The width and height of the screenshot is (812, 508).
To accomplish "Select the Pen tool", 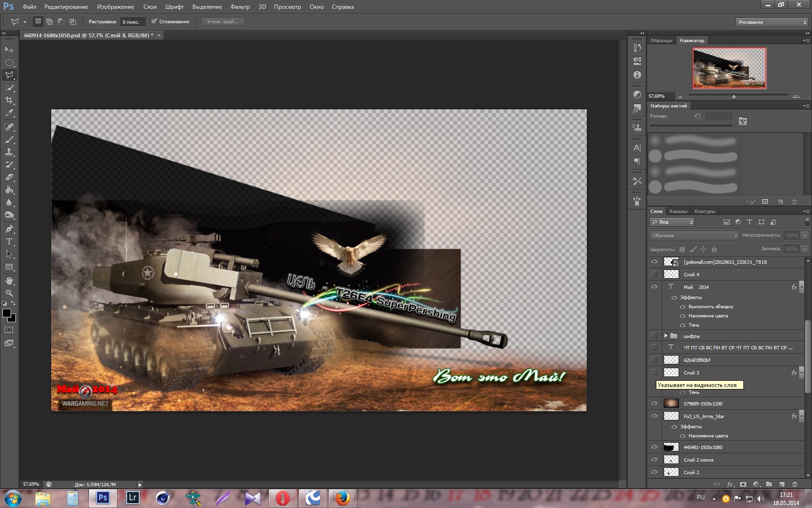I will click(9, 229).
